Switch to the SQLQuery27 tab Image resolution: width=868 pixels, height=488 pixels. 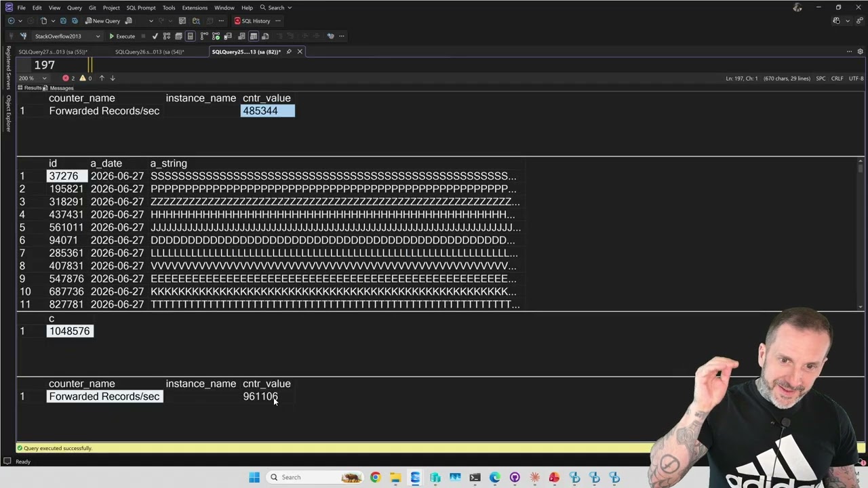tap(52, 52)
